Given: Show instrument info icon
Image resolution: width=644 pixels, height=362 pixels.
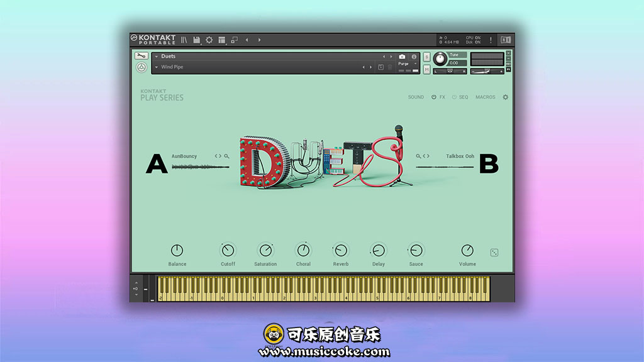Looking at the screenshot, I should pyautogui.click(x=414, y=57).
